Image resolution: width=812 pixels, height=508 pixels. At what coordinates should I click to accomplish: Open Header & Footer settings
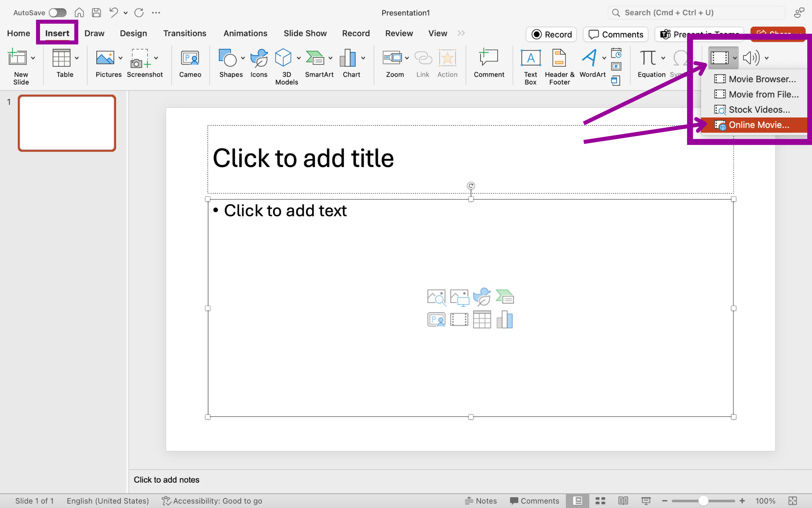click(x=559, y=58)
